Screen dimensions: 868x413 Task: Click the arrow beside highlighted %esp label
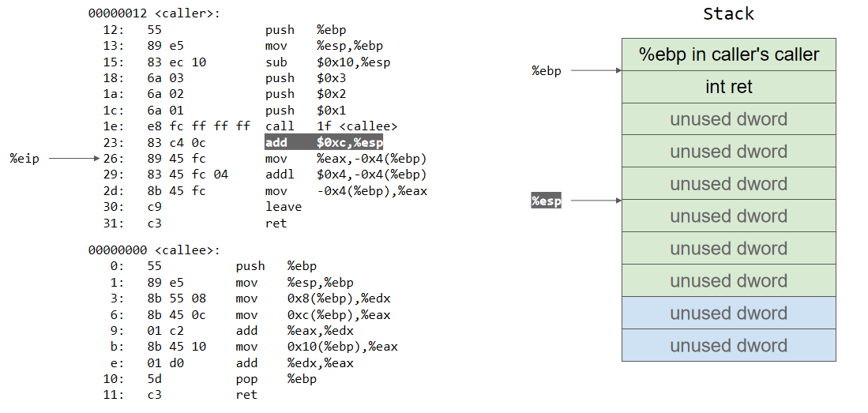click(596, 201)
